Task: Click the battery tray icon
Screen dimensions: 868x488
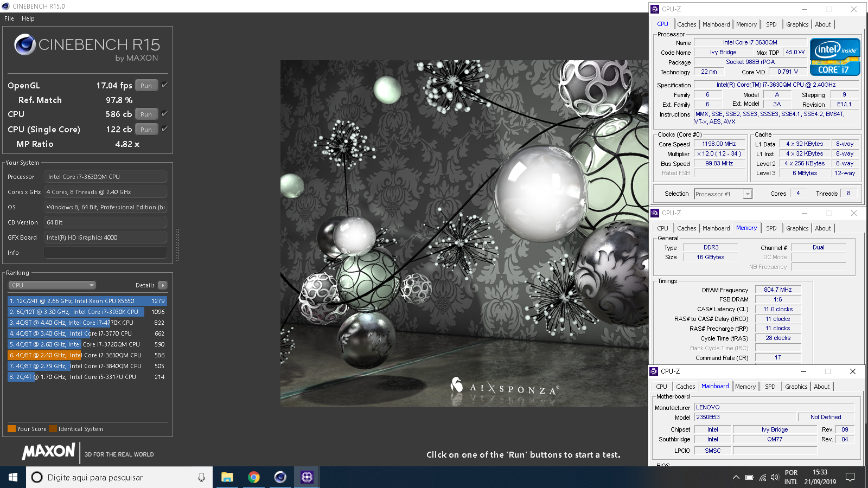Action: 749,478
